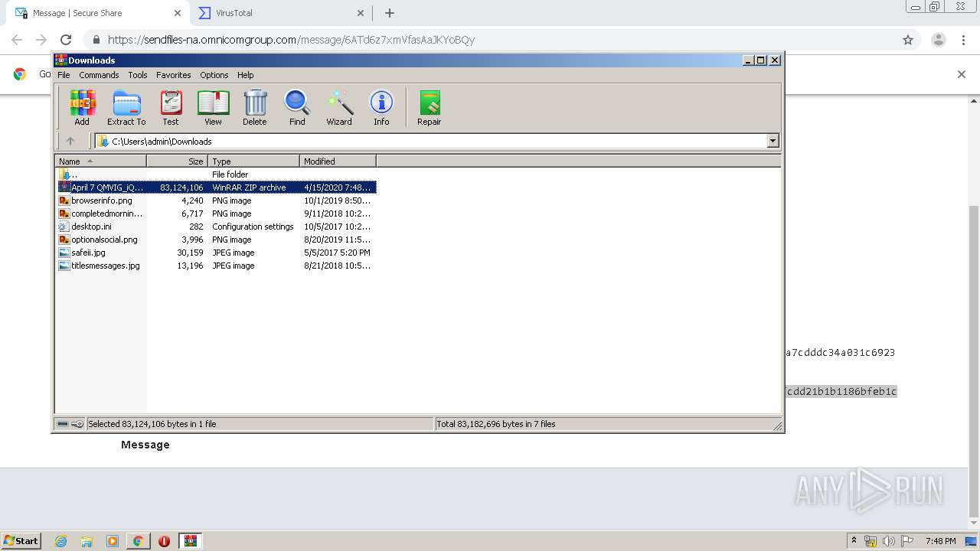Click the Delete trash can icon
980x551 pixels.
[x=255, y=107]
